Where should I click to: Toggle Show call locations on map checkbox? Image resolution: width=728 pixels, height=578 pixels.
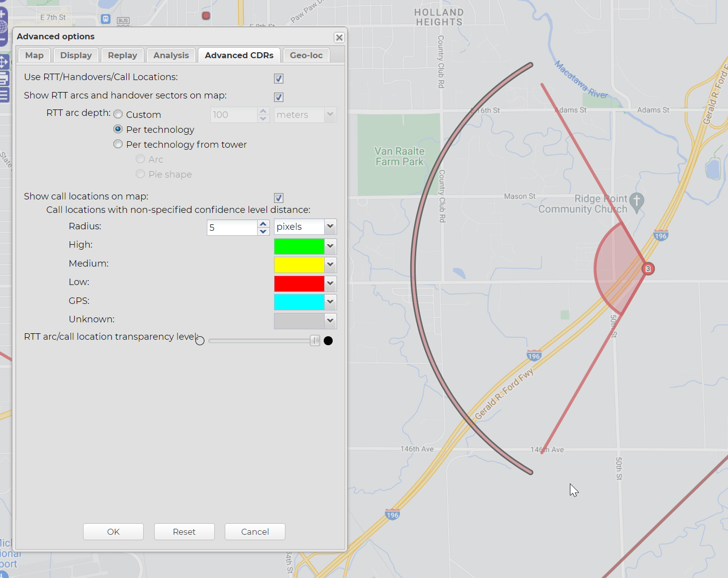(x=278, y=198)
